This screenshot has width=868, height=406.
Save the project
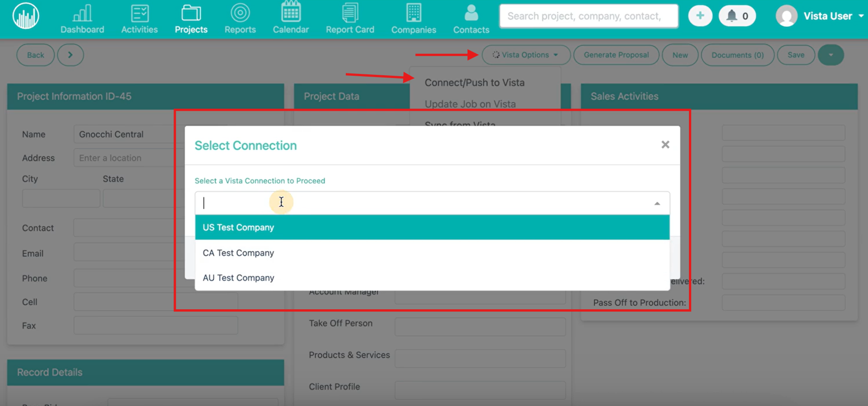(796, 55)
